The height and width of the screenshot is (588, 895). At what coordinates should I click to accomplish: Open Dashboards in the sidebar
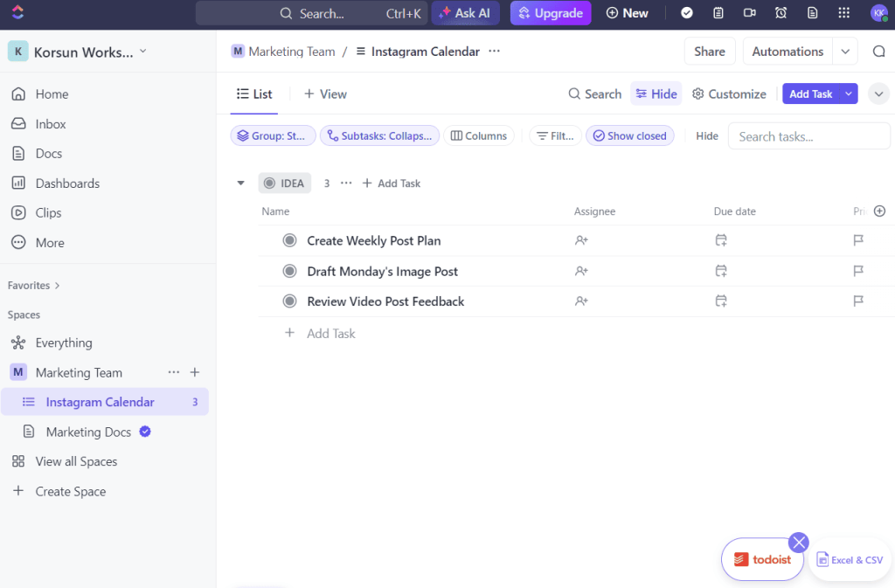(67, 183)
